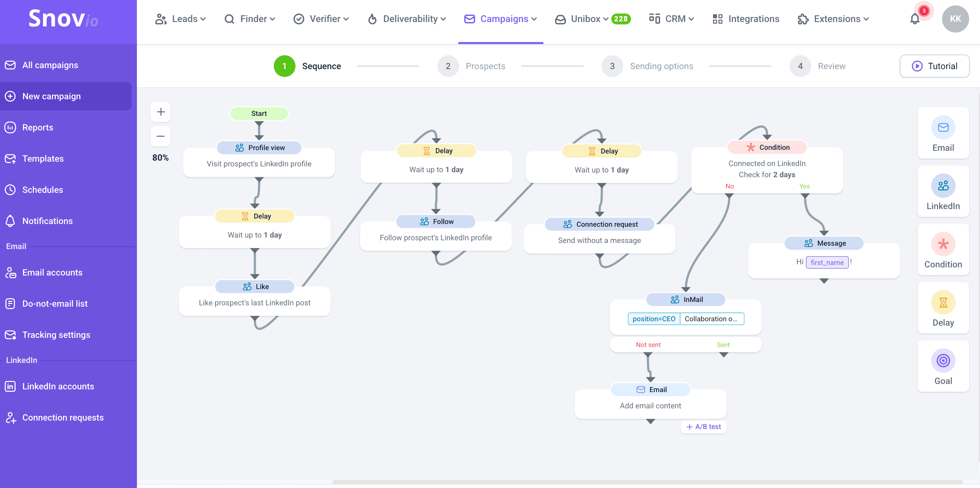
Task: Click the A/B test link
Action: (703, 427)
